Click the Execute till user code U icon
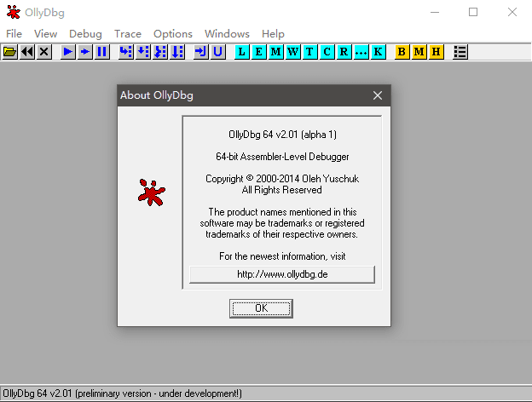 pos(217,52)
